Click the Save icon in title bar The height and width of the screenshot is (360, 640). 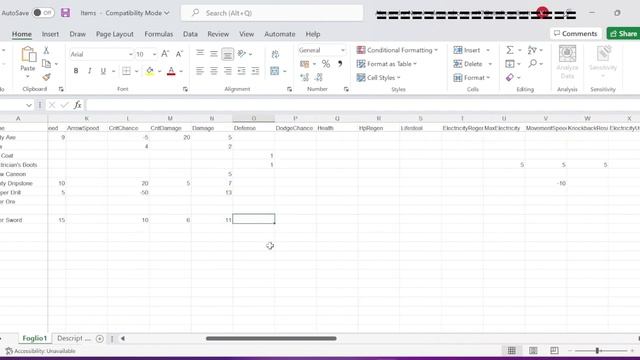point(65,13)
